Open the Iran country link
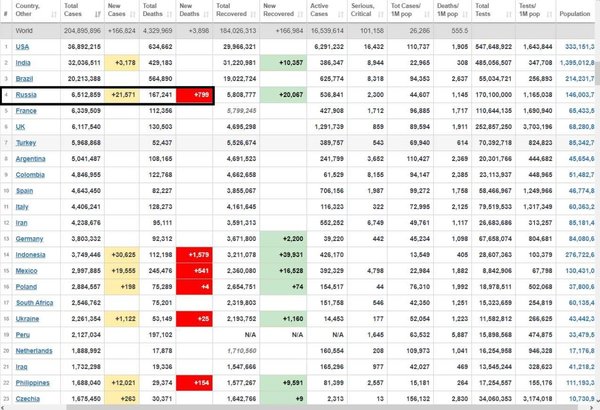This screenshot has height=410, width=600. tap(21, 223)
